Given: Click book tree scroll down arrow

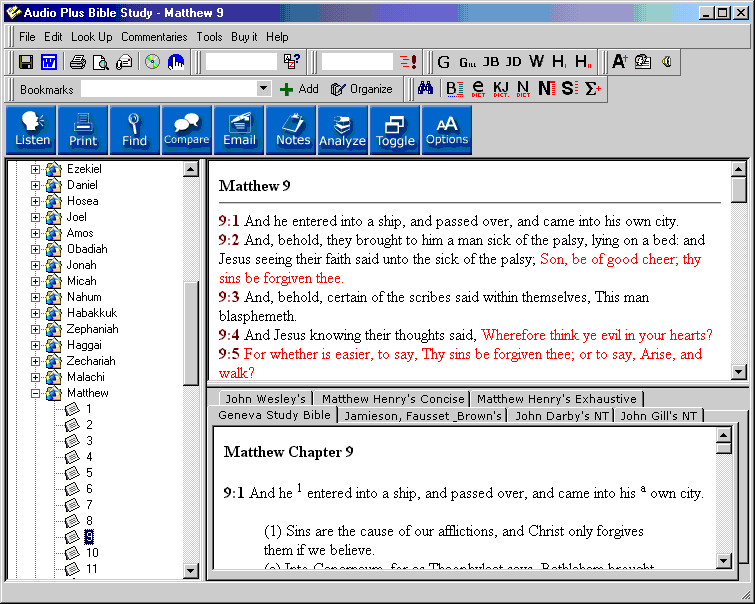Looking at the screenshot, I should coord(191,570).
